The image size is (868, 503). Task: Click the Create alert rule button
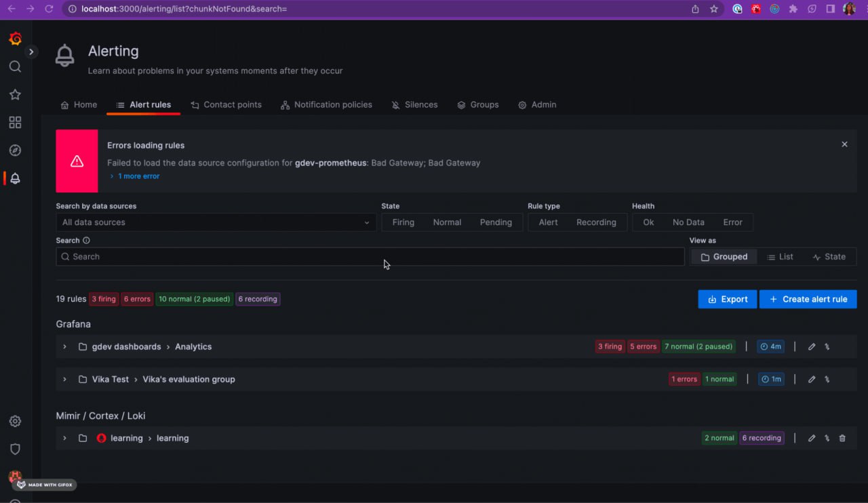coord(808,299)
